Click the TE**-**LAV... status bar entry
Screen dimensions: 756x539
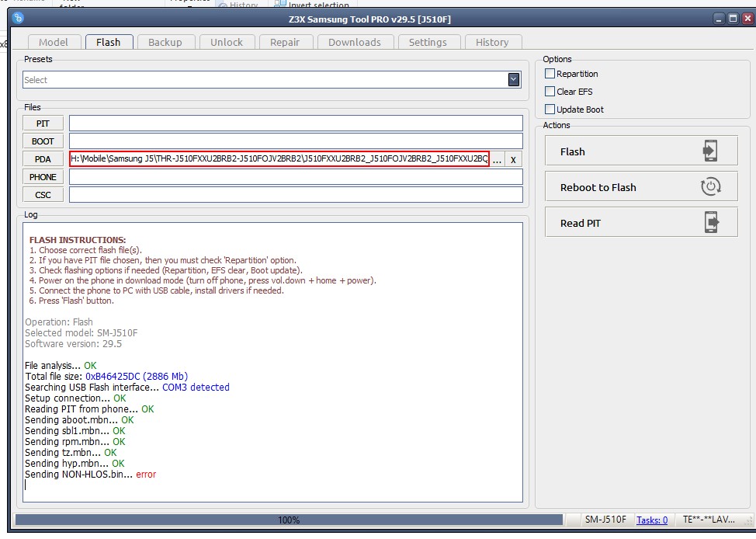709,520
